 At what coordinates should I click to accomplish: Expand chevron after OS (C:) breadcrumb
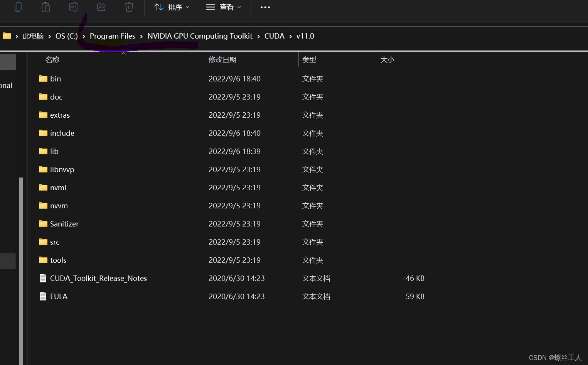84,36
